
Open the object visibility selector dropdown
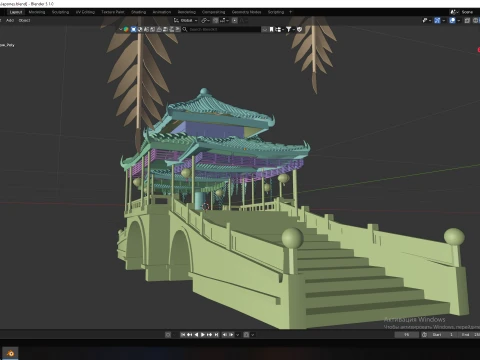[427, 20]
